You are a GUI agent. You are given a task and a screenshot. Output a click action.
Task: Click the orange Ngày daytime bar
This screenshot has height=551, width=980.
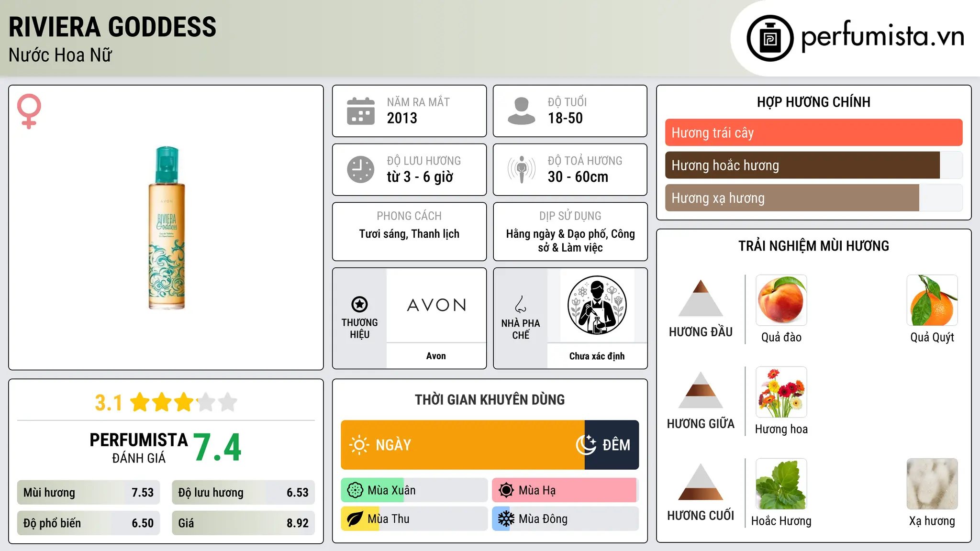pos(463,445)
